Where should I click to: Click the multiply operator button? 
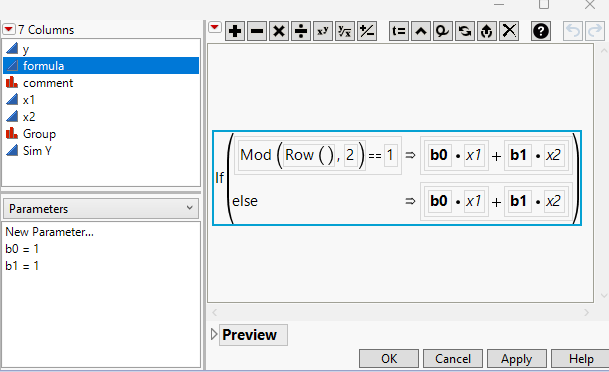pos(279,31)
